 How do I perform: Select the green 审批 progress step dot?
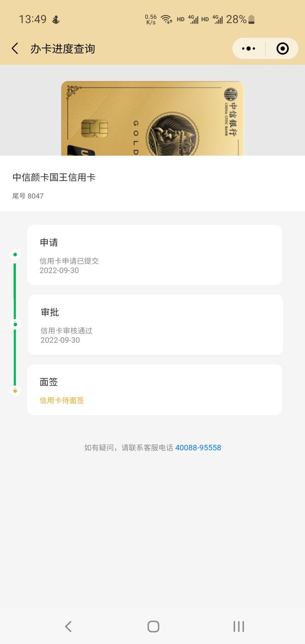15,324
